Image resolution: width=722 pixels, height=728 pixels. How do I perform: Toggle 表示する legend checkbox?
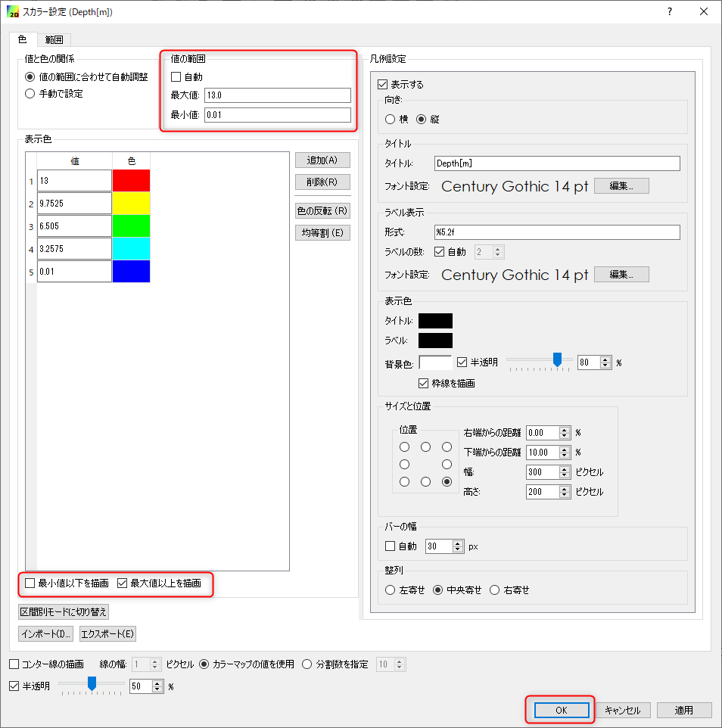[x=383, y=85]
